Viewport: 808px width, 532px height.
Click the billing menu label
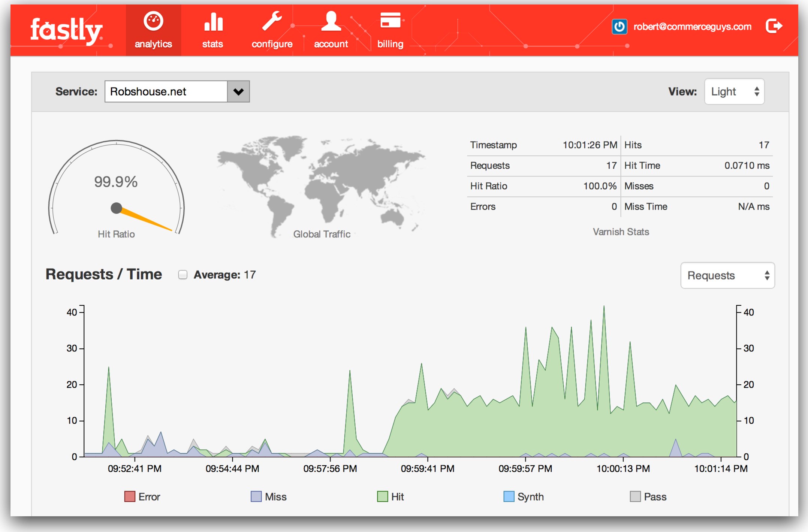pos(390,44)
